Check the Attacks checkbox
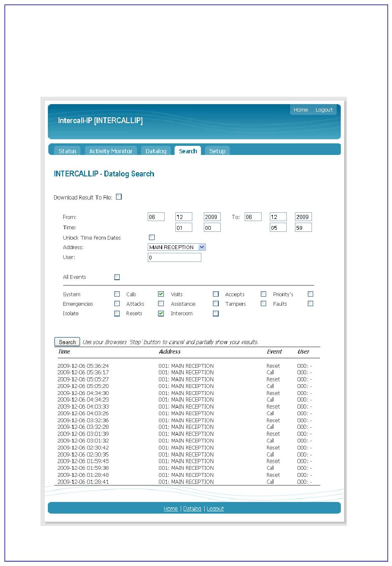This screenshot has width=392, height=566. coord(161,304)
